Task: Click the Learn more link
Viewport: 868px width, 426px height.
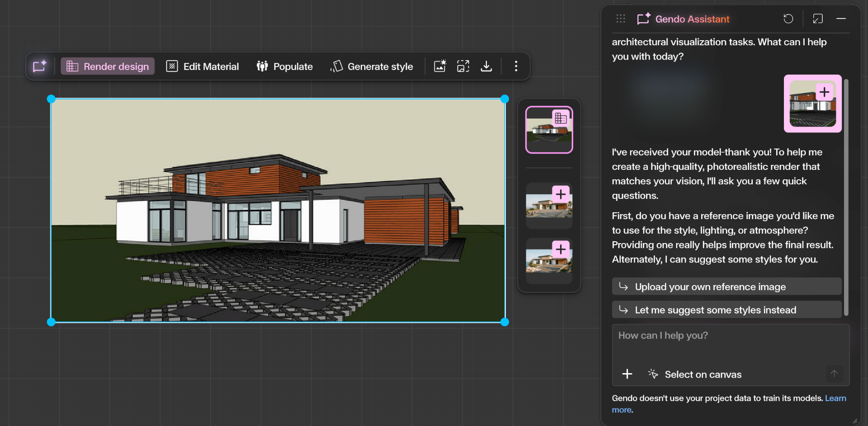Action: click(836, 398)
